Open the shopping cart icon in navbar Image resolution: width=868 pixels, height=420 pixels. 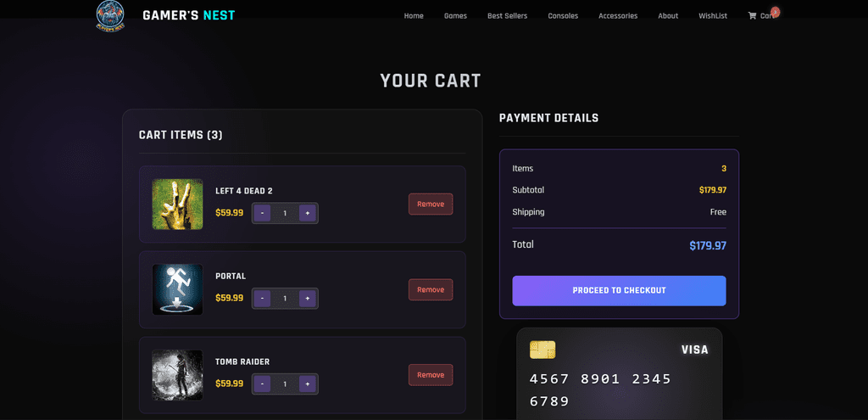tap(752, 15)
